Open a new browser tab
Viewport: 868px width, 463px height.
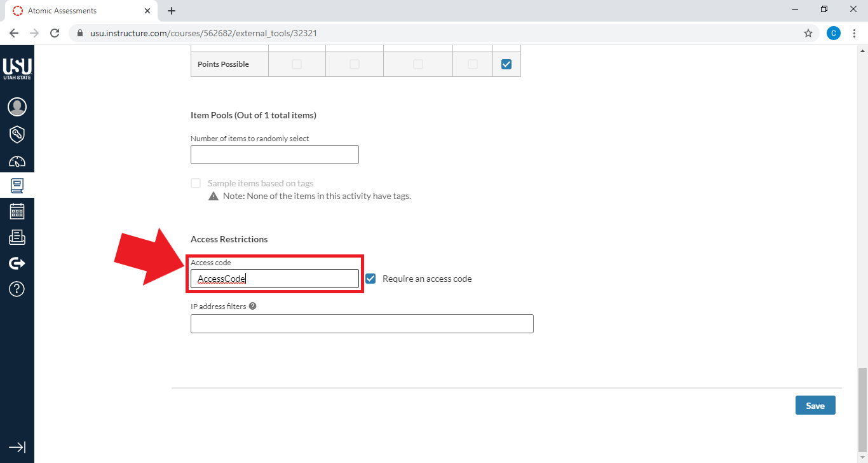click(x=171, y=10)
